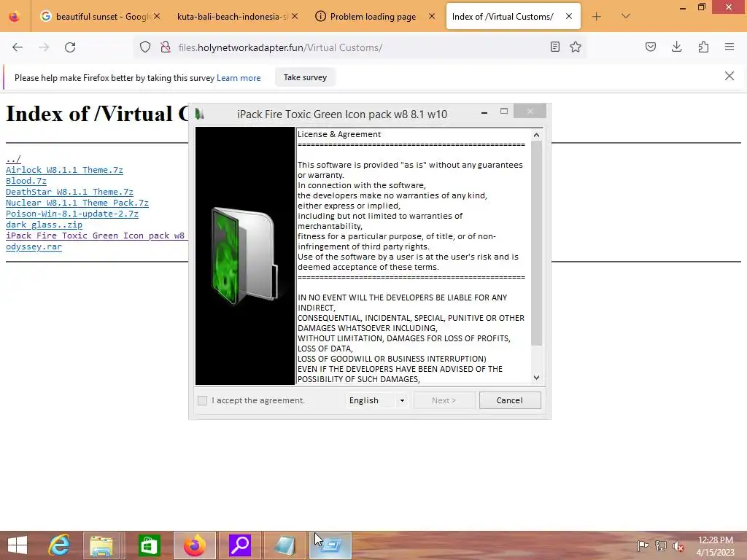
Task: Open parent directory '../' link
Action: click(13, 159)
